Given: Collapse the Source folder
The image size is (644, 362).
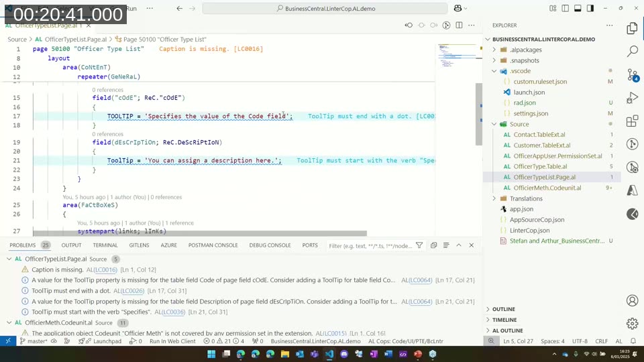Looking at the screenshot, I should pos(494,124).
